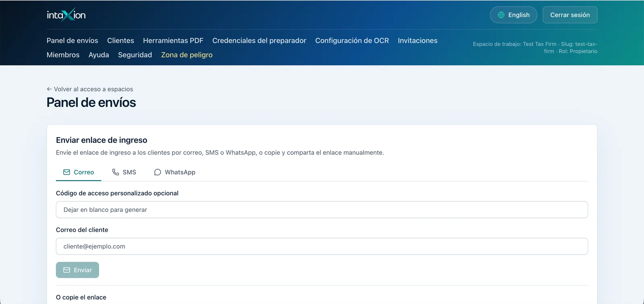Switch to the WhatsApp tab
This screenshot has width=644, height=304.
click(175, 172)
